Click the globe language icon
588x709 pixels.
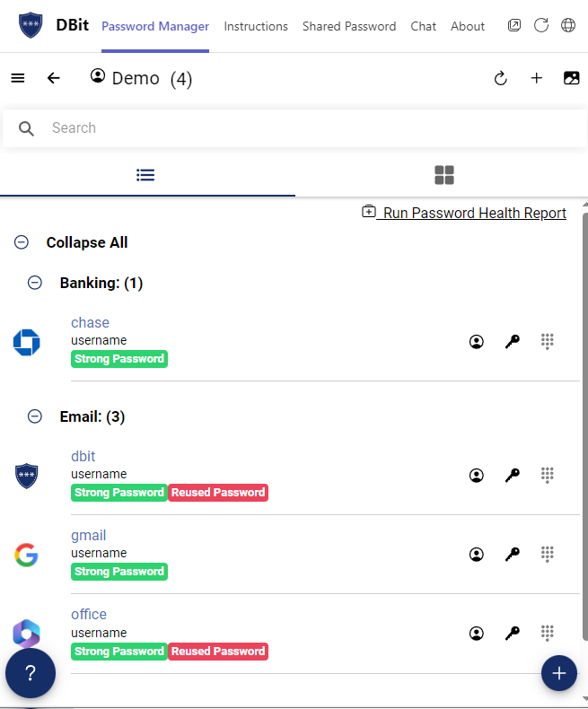coord(568,25)
